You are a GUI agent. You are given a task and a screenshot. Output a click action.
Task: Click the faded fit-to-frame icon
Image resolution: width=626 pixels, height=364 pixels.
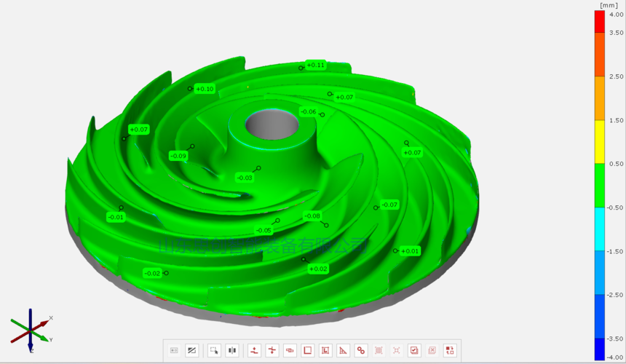coord(397,350)
